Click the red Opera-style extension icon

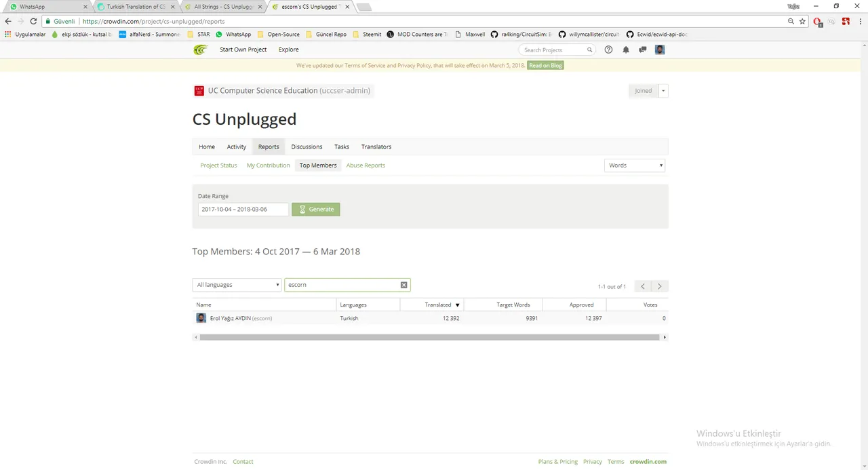coord(818,22)
